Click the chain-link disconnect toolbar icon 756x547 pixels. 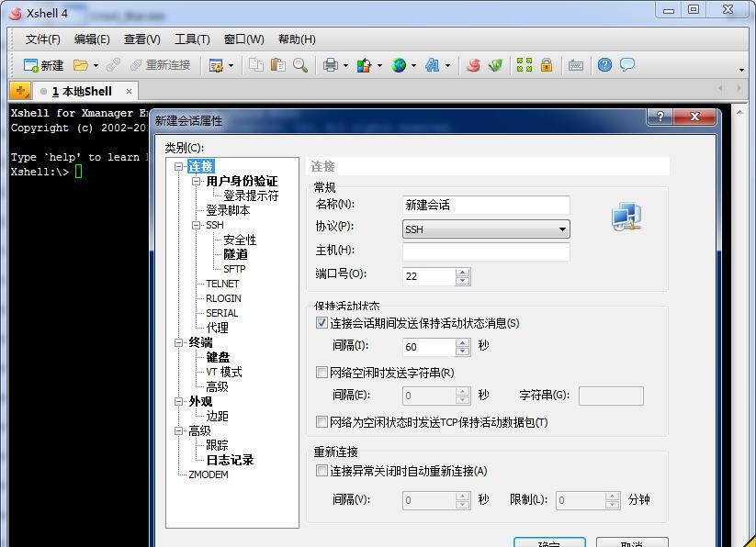[113, 65]
